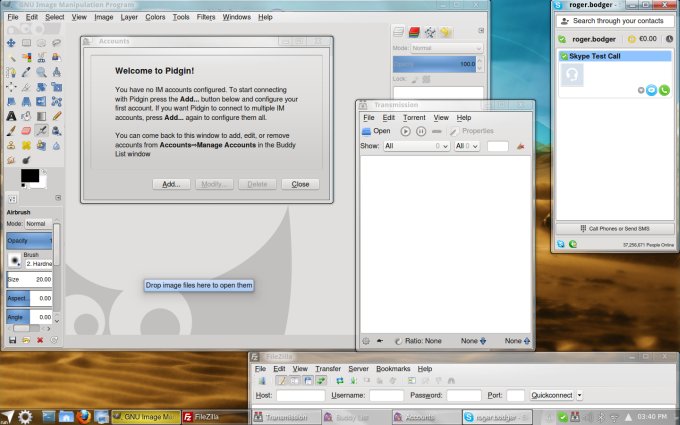Open the Torrent menu in Transmission

(x=413, y=118)
